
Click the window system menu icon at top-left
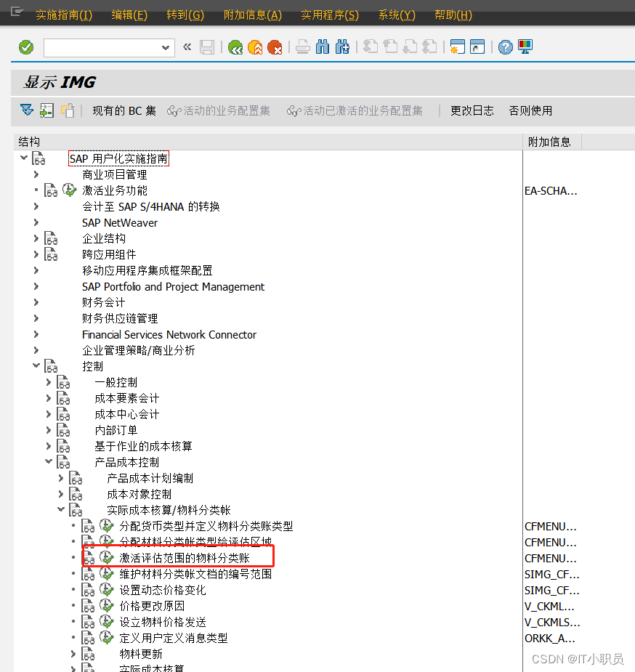[x=17, y=12]
